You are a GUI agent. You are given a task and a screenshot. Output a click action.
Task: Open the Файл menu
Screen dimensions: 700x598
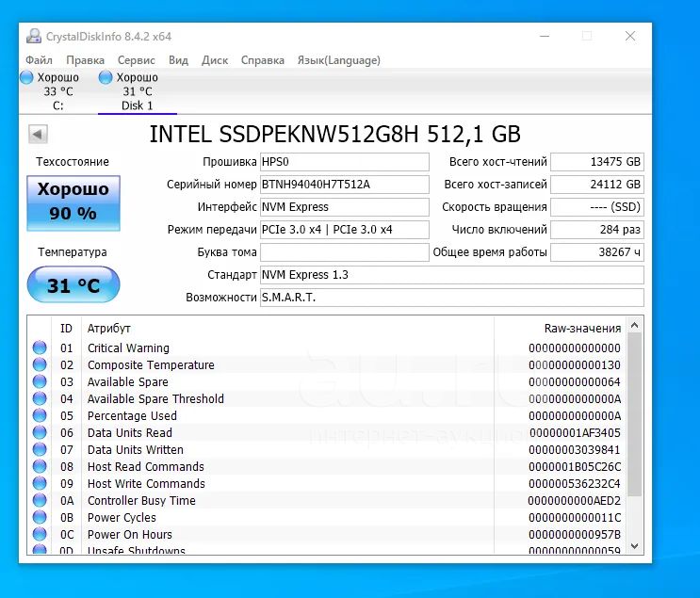(39, 60)
